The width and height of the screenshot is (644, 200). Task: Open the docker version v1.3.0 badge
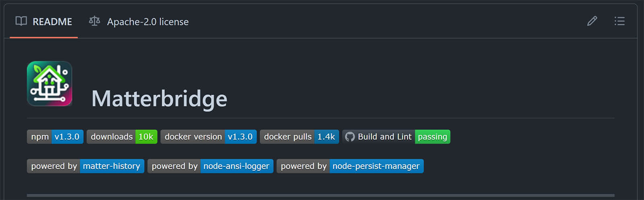tap(208, 137)
